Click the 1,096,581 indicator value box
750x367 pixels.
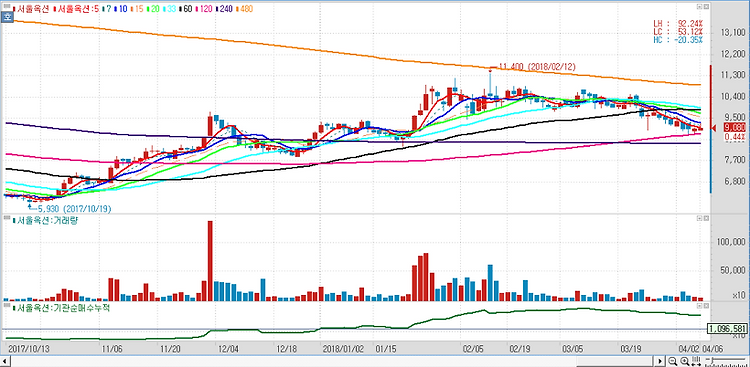[728, 329]
